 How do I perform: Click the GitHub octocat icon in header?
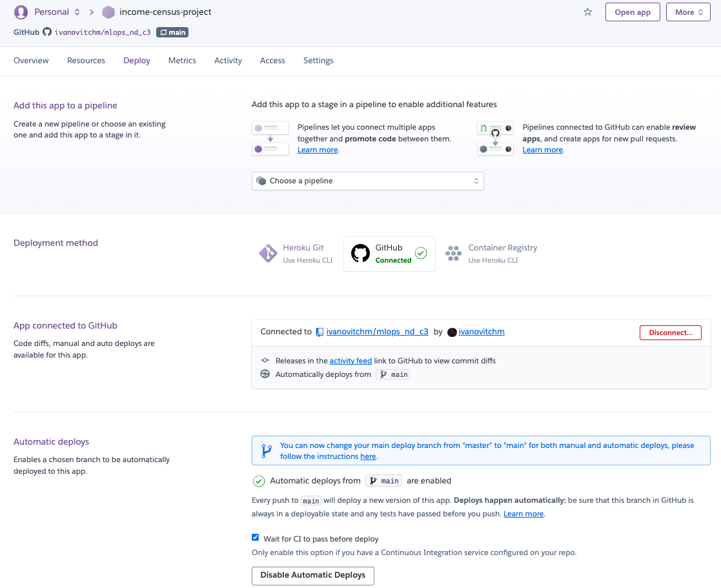coord(47,32)
